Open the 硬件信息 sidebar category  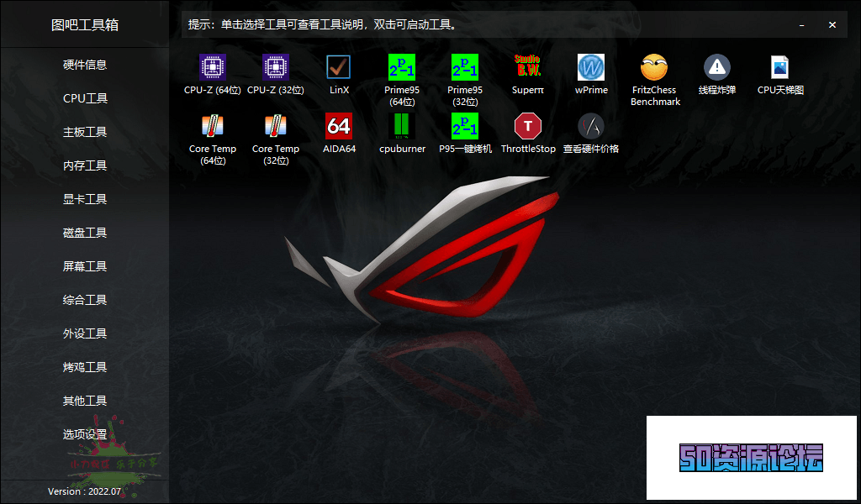(x=85, y=65)
